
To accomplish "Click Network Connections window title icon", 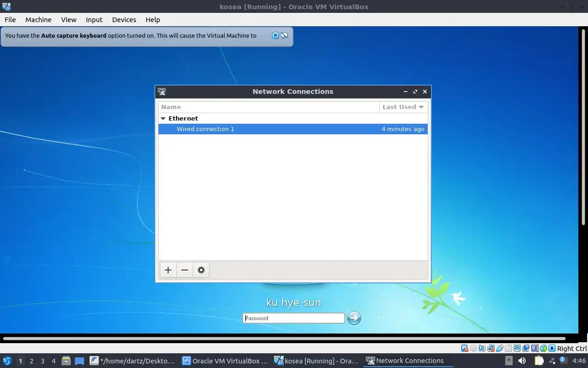I will click(x=161, y=92).
